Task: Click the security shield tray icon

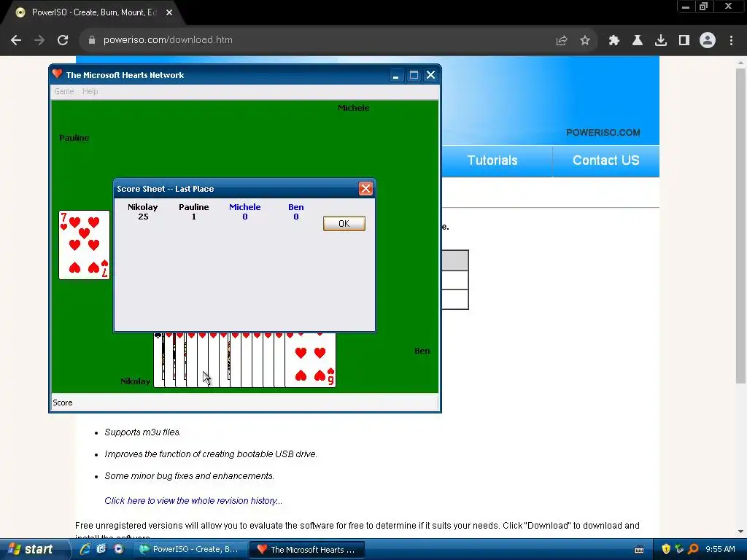Action: pyautogui.click(x=666, y=549)
